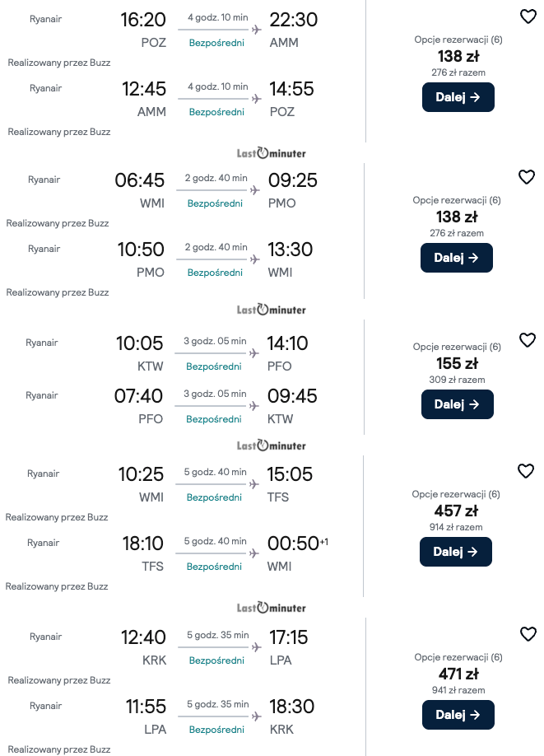Click the plane icon on 10:25 WMI–TFS leg

pos(253,485)
